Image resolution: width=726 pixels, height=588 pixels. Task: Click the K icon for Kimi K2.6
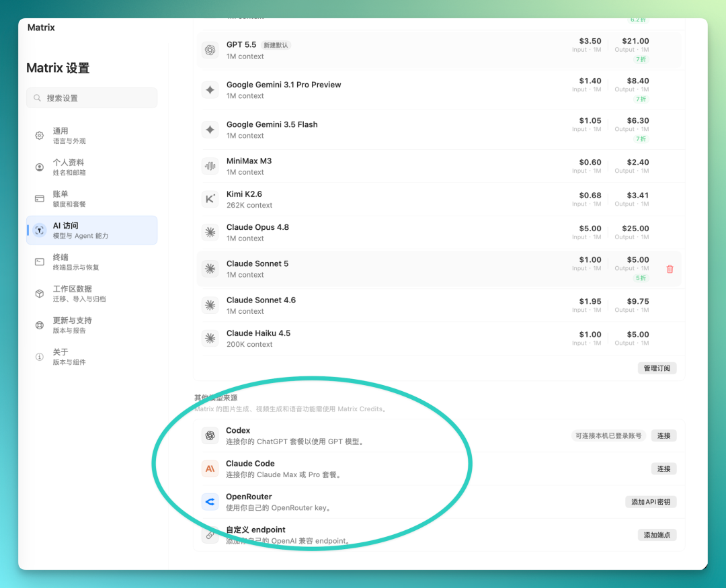click(210, 199)
